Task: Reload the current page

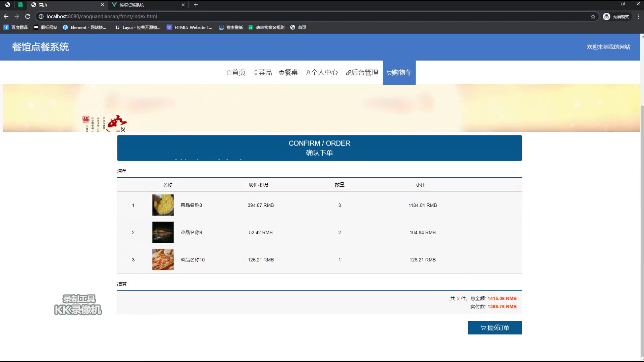Action: click(28, 16)
